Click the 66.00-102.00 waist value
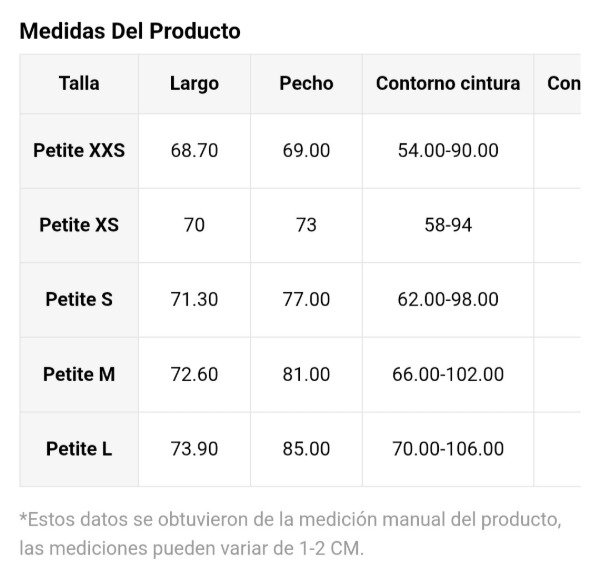The height and width of the screenshot is (578, 600). pos(448,374)
